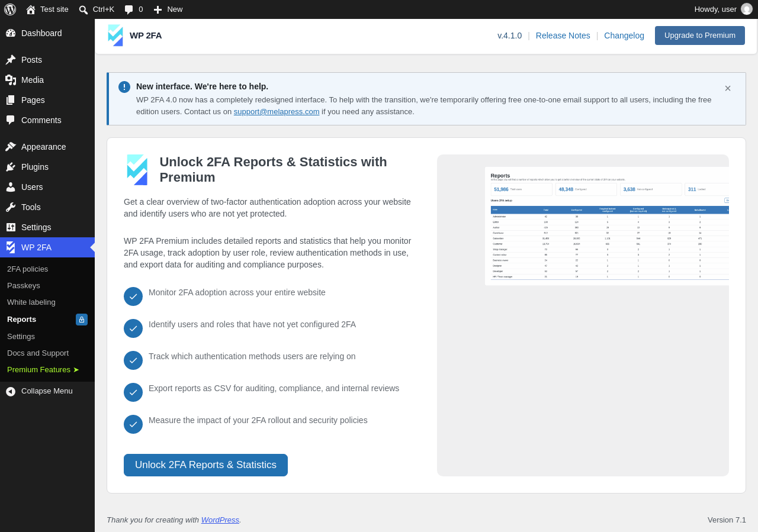The image size is (758, 532).
Task: Click the Posts pushpin icon
Action: coord(11,60)
